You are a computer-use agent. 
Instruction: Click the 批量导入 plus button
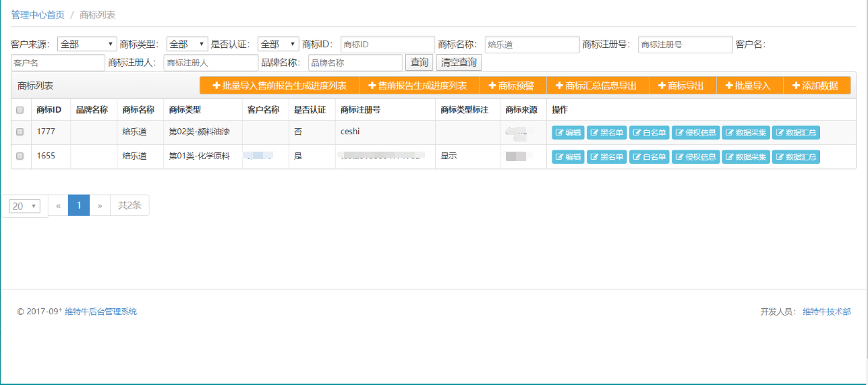(x=747, y=86)
